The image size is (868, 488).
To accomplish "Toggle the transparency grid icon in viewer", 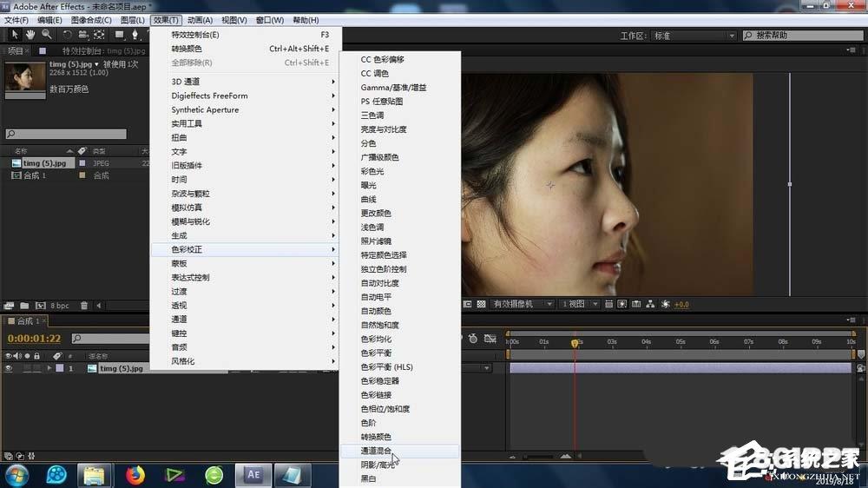I will [481, 304].
